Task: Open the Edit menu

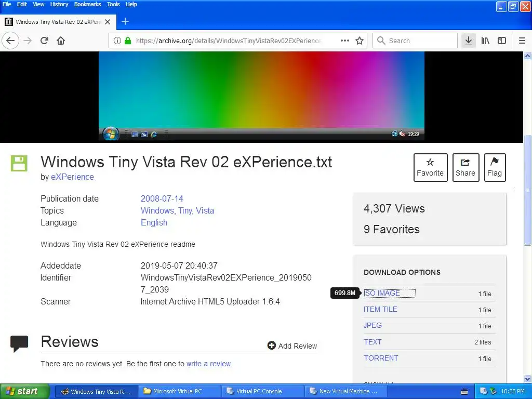Action: pyautogui.click(x=22, y=4)
